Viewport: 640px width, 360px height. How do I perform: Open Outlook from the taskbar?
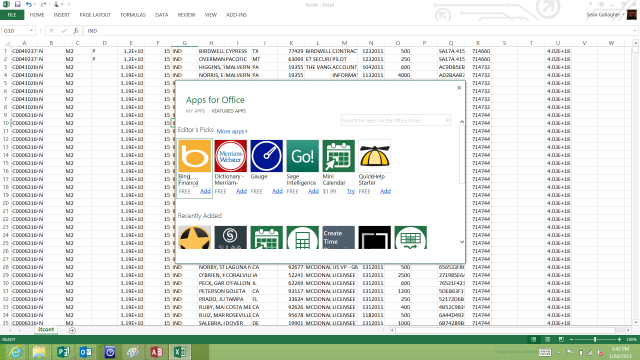click(x=86, y=352)
